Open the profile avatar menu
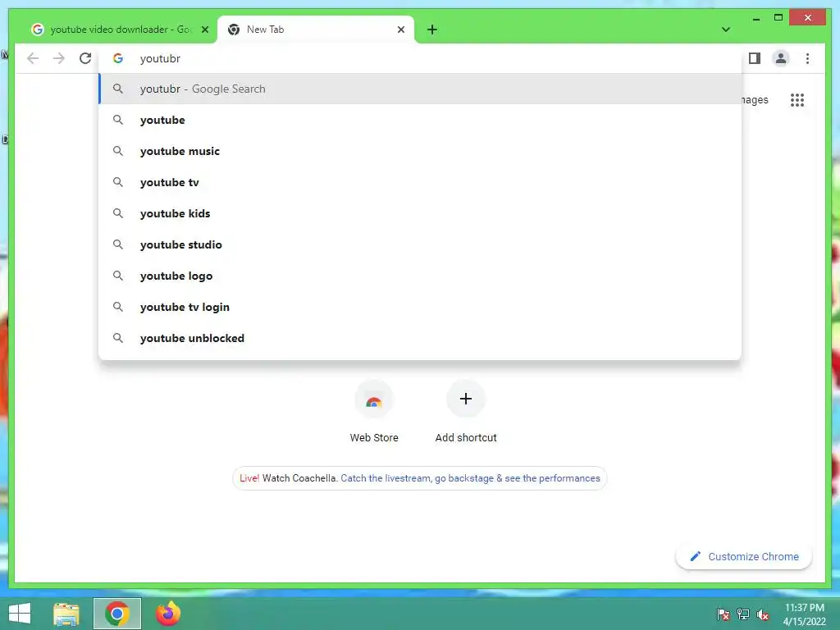This screenshot has width=840, height=630. (781, 58)
